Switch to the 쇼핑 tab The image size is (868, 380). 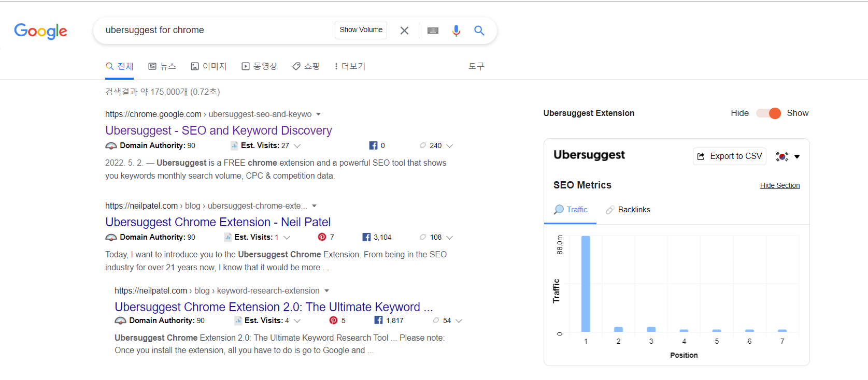(306, 66)
